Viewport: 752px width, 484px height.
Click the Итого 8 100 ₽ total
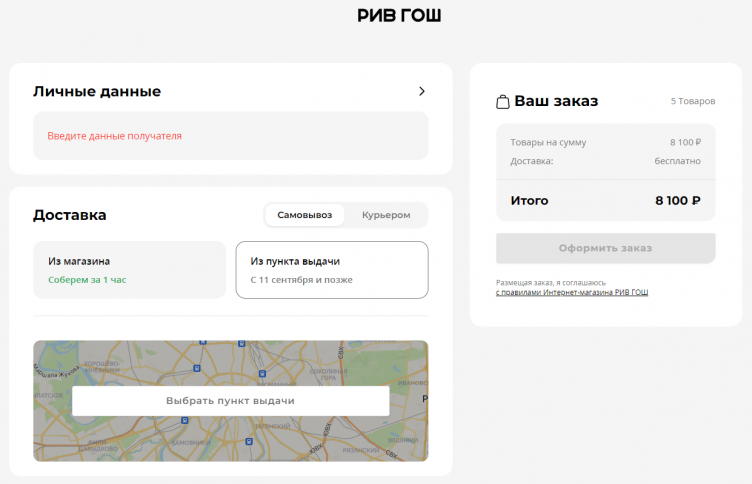tap(677, 201)
